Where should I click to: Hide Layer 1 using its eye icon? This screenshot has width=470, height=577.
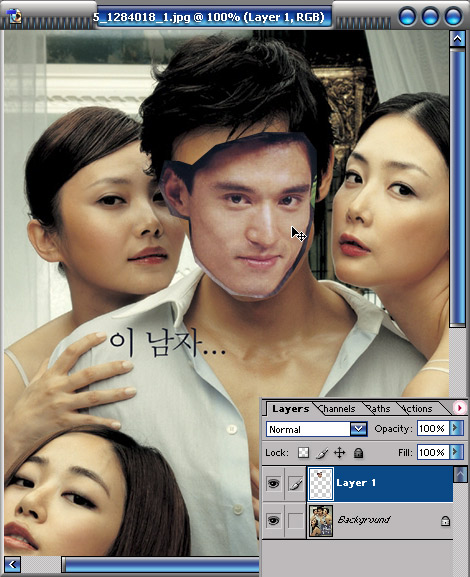(x=273, y=484)
